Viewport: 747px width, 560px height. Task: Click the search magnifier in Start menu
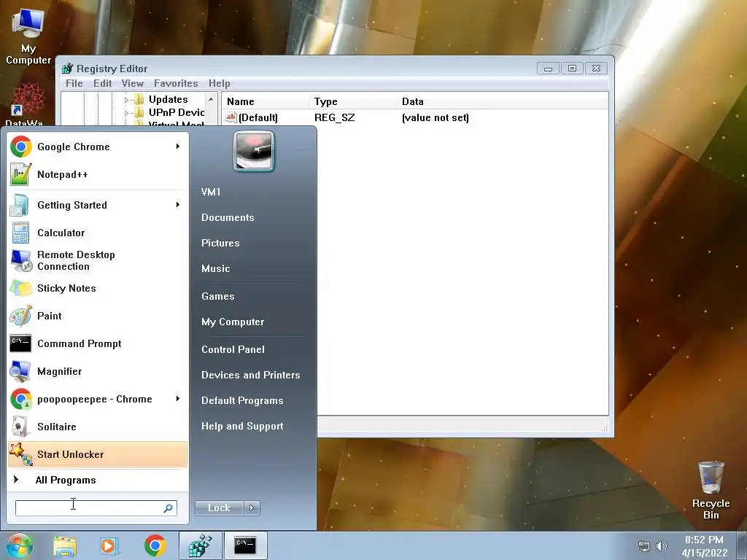click(169, 508)
